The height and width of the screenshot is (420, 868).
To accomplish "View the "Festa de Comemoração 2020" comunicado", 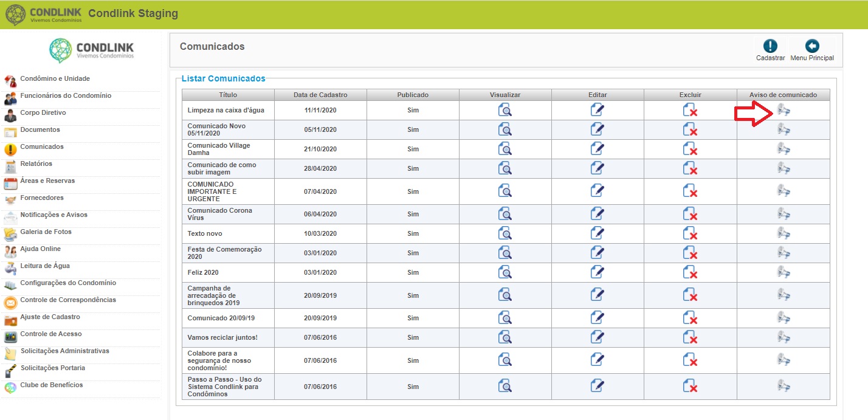I will pos(505,253).
